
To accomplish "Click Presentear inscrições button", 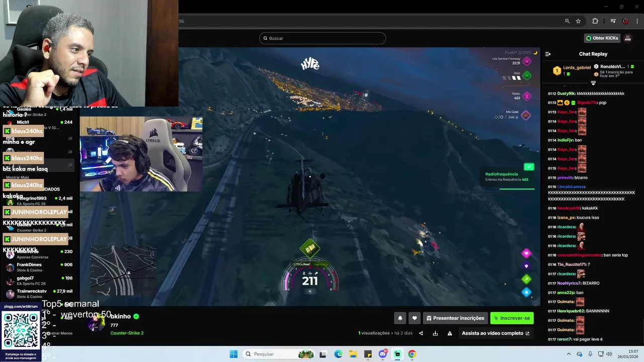I will (455, 318).
